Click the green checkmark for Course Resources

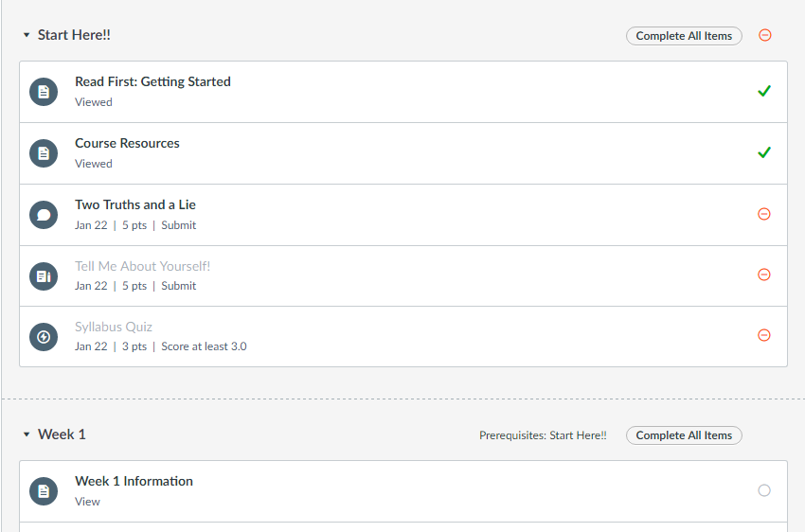(764, 152)
